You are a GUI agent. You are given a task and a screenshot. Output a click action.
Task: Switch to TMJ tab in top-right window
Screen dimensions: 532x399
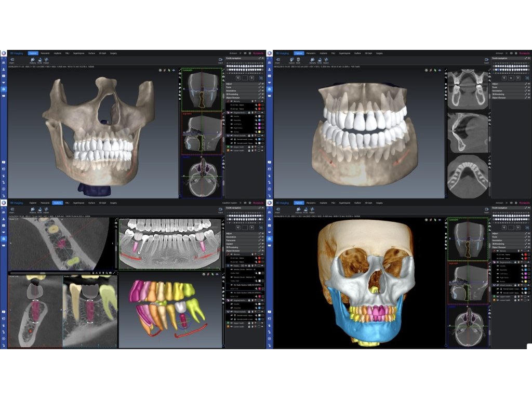point(333,54)
